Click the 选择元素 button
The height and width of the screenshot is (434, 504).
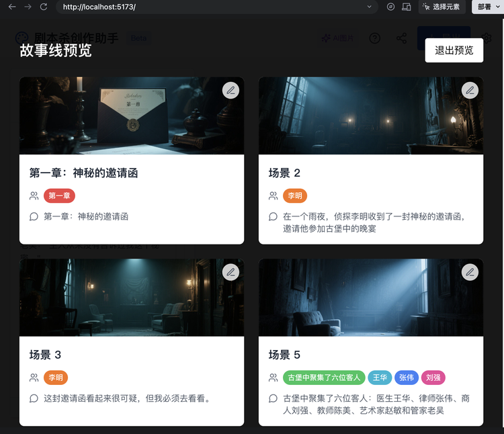point(442,7)
